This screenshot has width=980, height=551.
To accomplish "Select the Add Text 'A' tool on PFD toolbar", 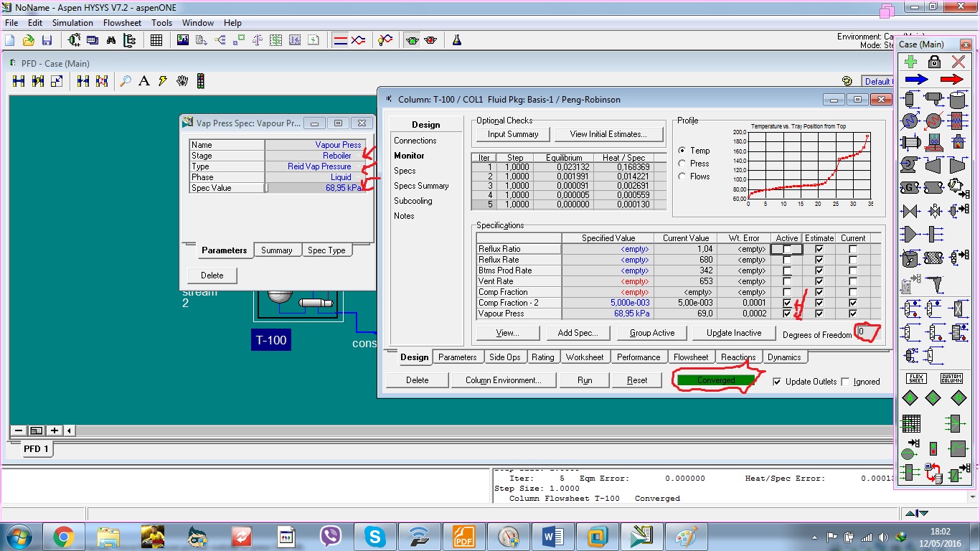I will [x=143, y=80].
